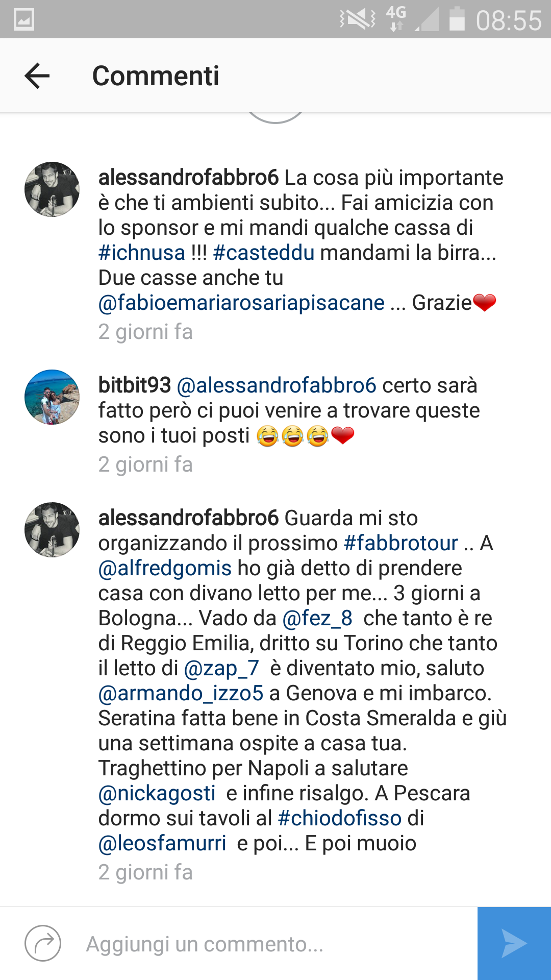Viewport: 551px width, 980px height.
Task: Tap the blue send comment arrow
Action: 514,943
